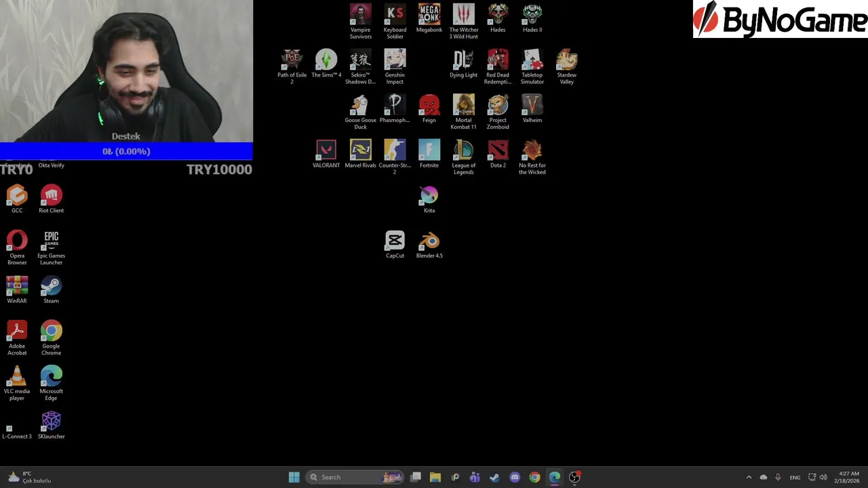Open Steam from the taskbar
868x488 pixels.
(494, 477)
